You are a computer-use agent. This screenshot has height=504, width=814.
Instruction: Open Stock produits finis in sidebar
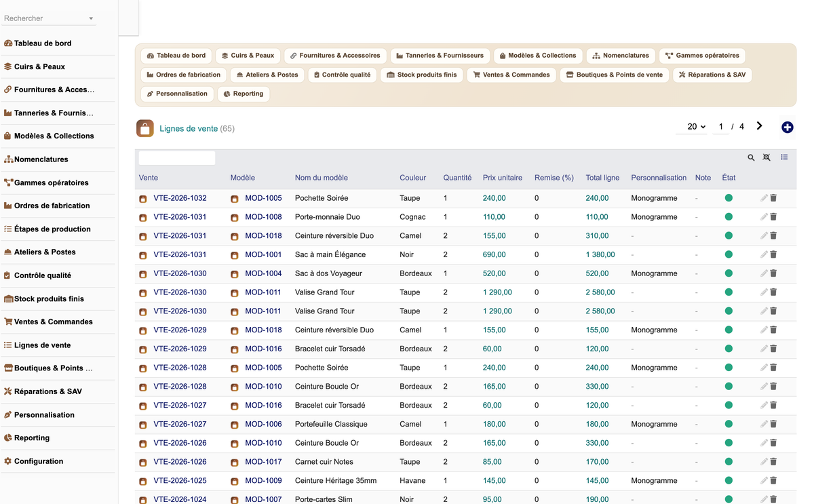click(49, 298)
